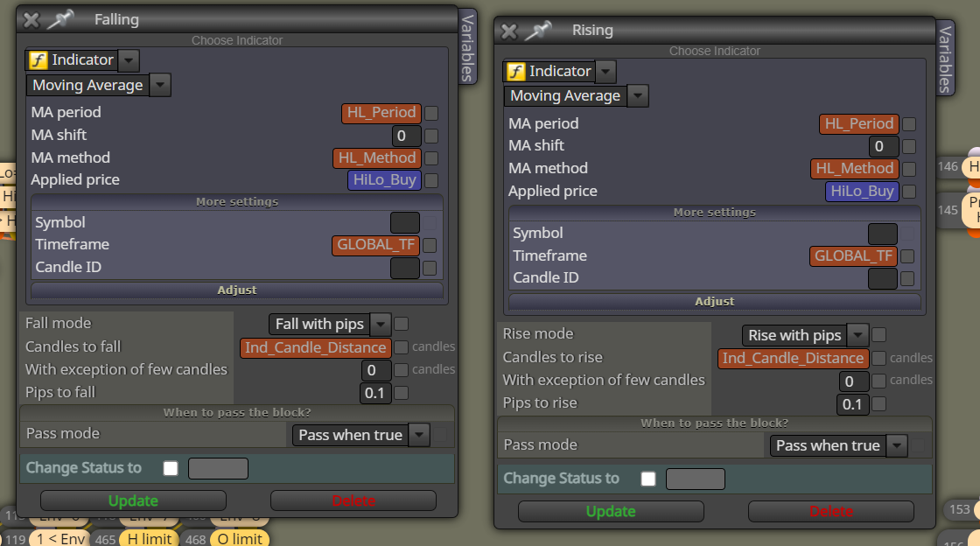Open Moving Average dropdown in Falling panel

[x=160, y=85]
